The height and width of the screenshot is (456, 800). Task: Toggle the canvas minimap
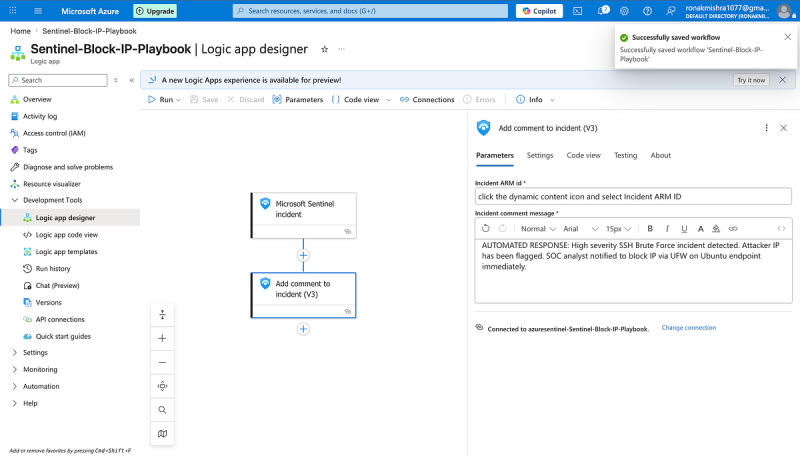click(x=162, y=434)
